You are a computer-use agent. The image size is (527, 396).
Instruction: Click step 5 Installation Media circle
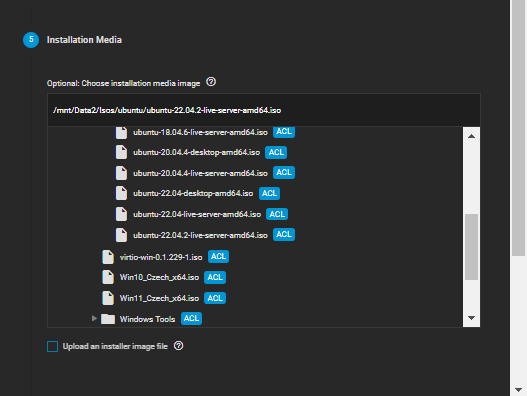(x=31, y=40)
